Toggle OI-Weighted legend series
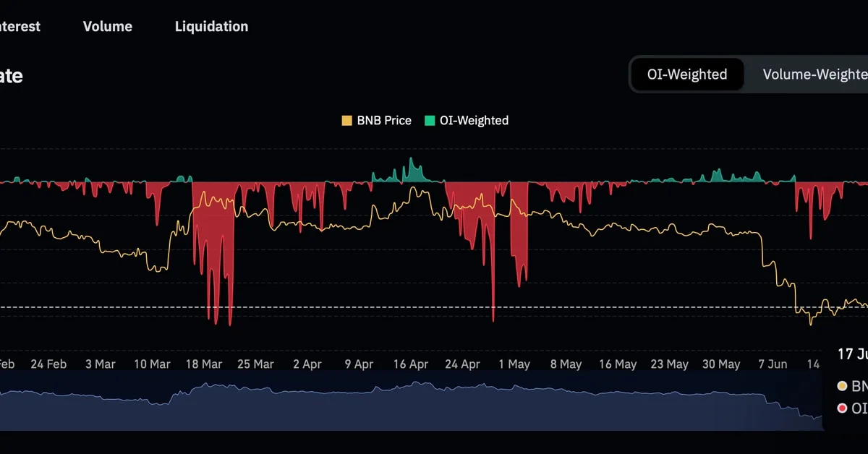 coord(467,121)
